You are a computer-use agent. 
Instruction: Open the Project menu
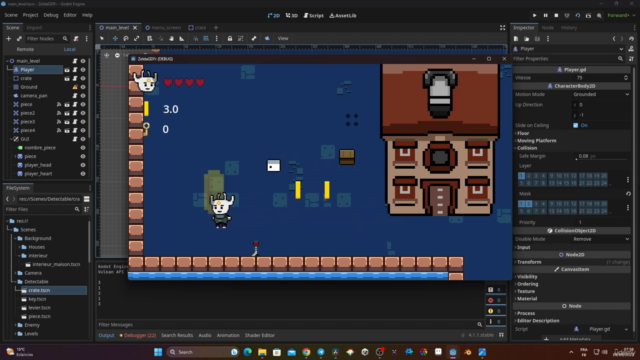pos(30,15)
